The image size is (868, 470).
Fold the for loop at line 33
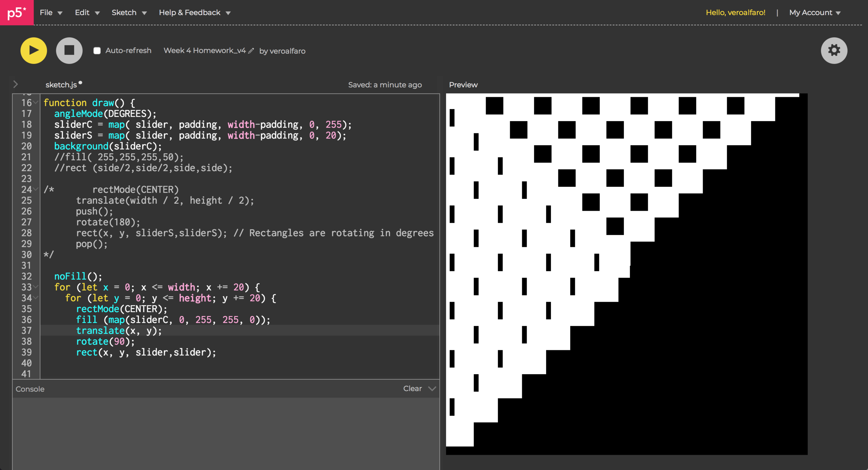pyautogui.click(x=36, y=287)
